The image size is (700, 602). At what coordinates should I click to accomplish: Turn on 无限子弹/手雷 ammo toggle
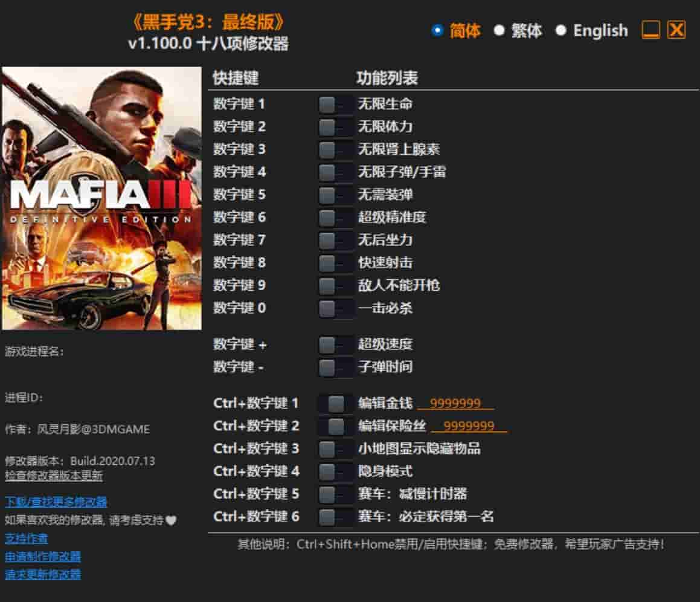click(x=335, y=173)
